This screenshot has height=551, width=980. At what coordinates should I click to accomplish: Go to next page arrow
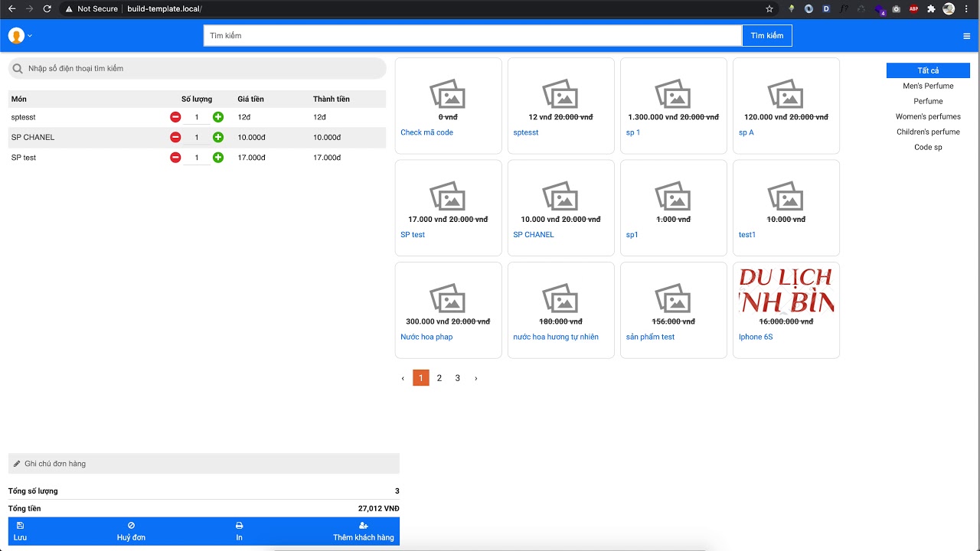coord(476,378)
